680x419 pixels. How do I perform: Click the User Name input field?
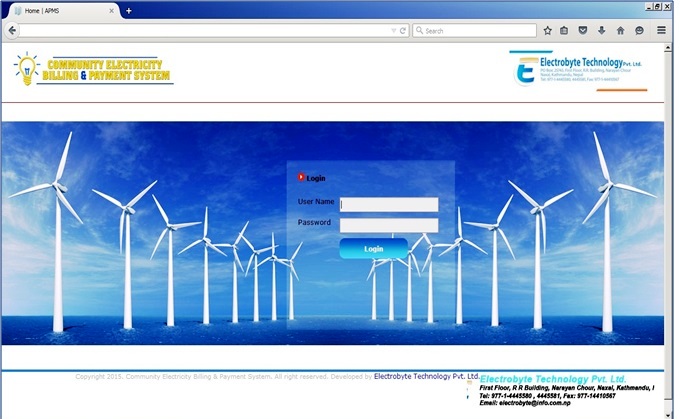click(389, 204)
